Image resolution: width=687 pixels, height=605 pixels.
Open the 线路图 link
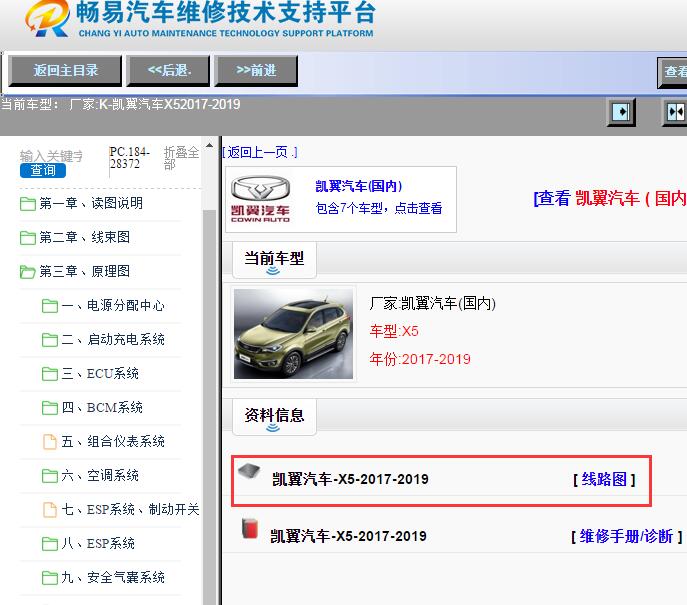pyautogui.click(x=604, y=480)
